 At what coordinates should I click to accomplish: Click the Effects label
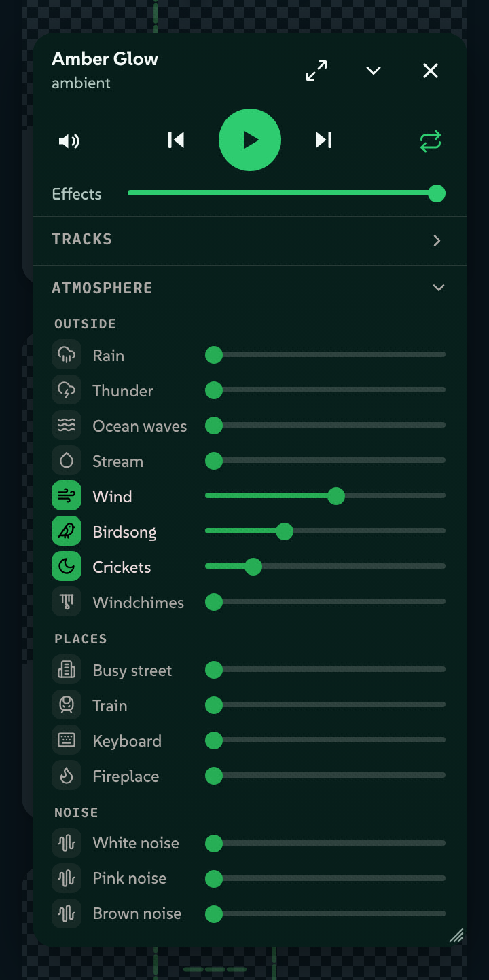pos(77,194)
